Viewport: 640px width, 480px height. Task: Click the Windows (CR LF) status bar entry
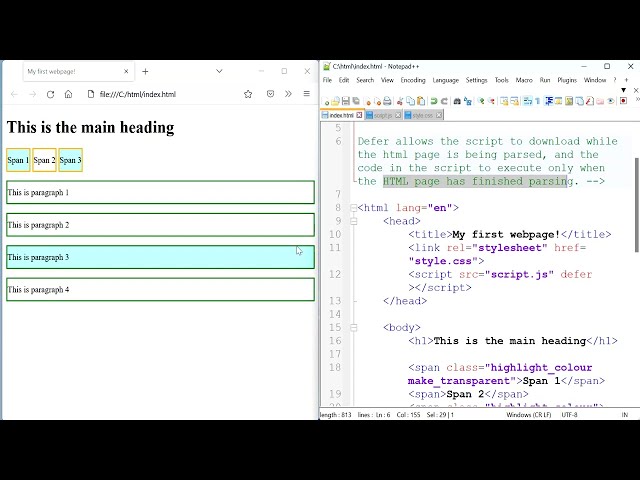click(x=529, y=415)
